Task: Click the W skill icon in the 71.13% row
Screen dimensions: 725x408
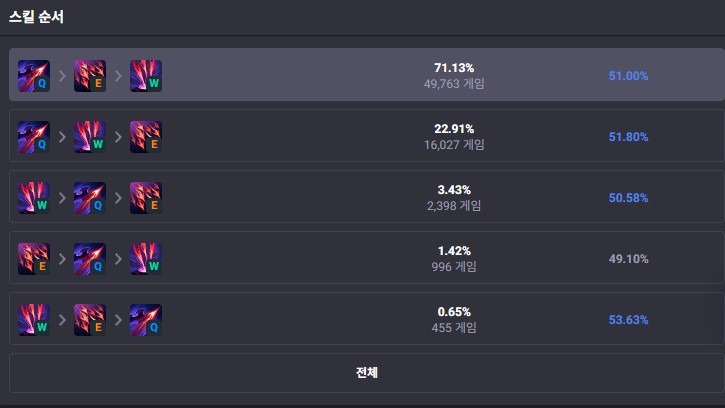Action: coord(146,76)
